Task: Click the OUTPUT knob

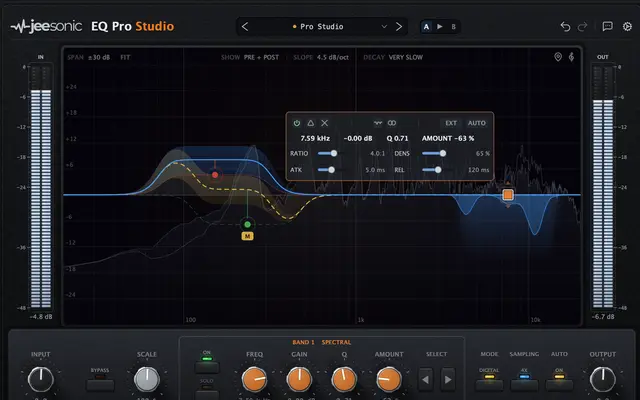Action: pyautogui.click(x=602, y=379)
